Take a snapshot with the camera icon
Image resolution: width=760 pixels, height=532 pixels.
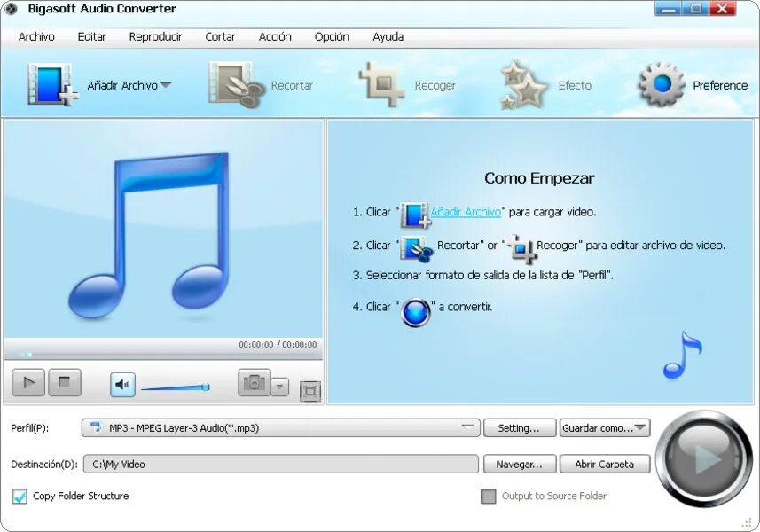254,383
